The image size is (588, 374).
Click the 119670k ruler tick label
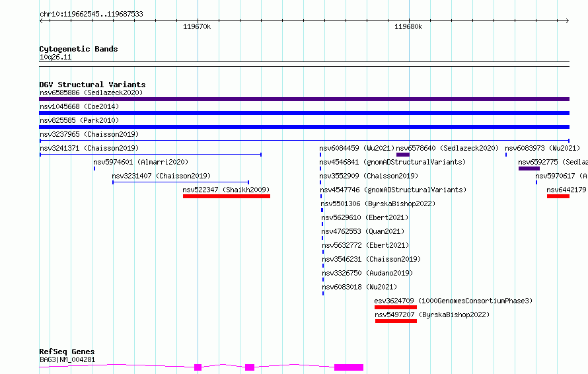[197, 26]
